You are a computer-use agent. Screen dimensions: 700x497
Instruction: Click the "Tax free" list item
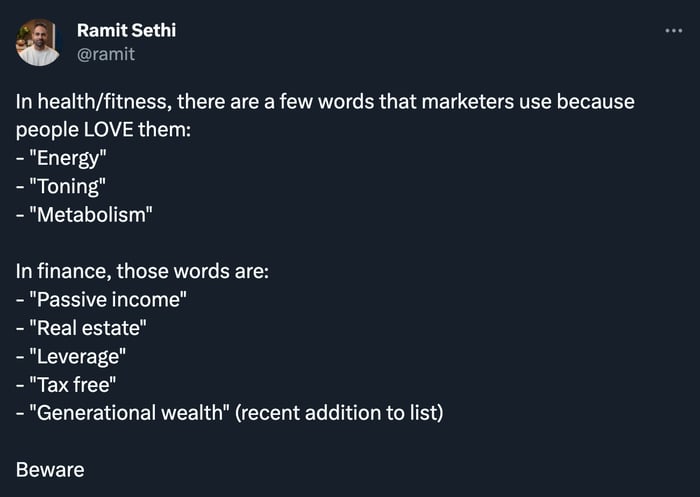[66, 385]
